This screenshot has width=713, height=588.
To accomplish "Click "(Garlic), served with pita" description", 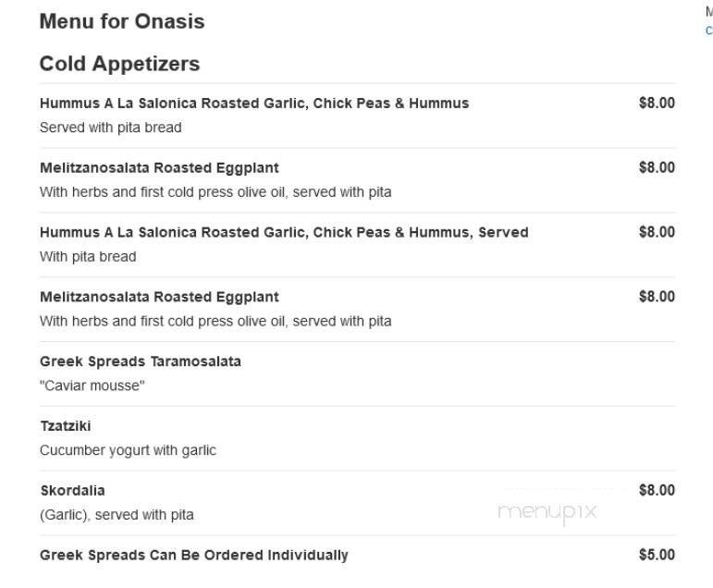I will coord(117,515).
